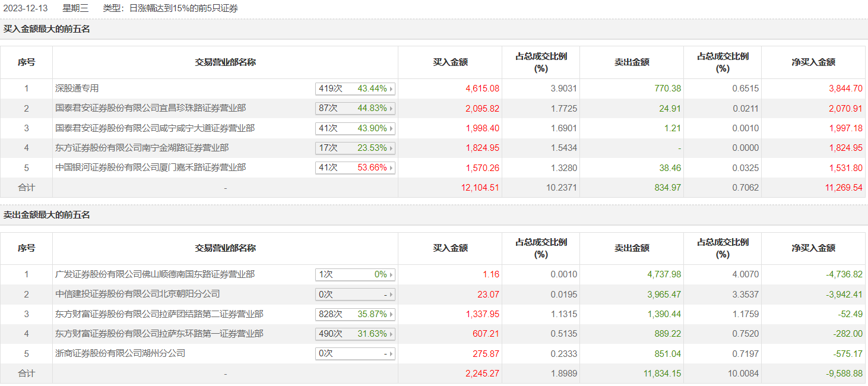Open 中国银河证券 厦门嘉禾路证券营业部 link
Image resolution: width=868 pixels, height=386 pixels.
pos(150,167)
